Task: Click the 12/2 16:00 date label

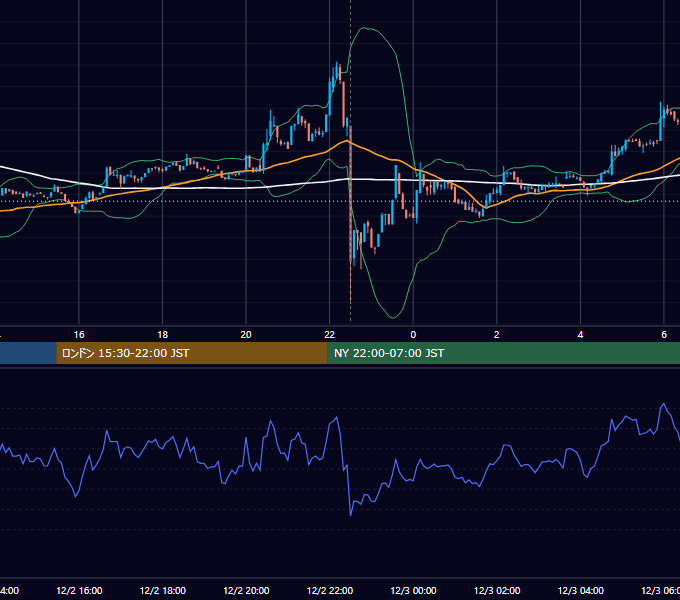Action: (79, 591)
